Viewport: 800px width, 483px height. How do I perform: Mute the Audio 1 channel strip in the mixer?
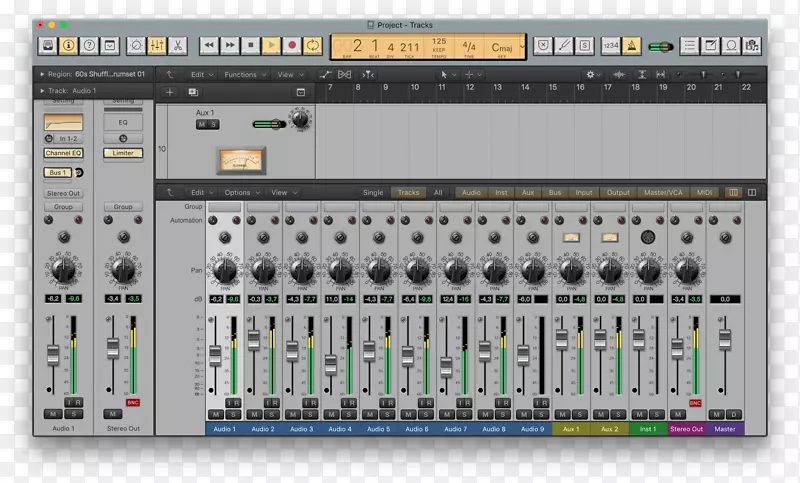[x=215, y=414]
